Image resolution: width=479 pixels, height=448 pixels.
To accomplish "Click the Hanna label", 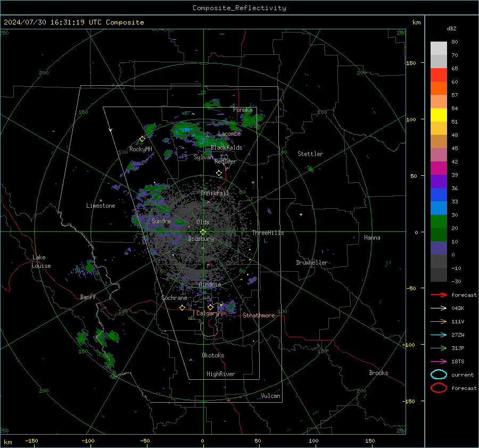I will click(372, 238).
